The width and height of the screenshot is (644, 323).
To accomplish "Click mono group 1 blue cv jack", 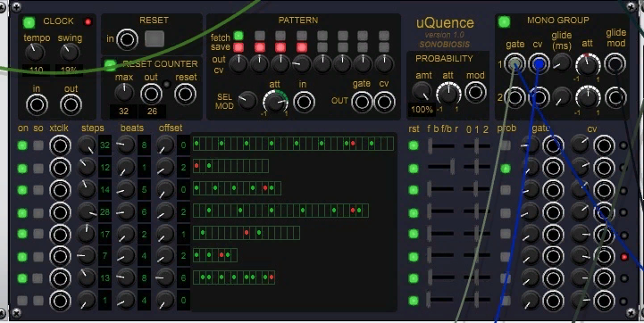I will click(x=539, y=63).
